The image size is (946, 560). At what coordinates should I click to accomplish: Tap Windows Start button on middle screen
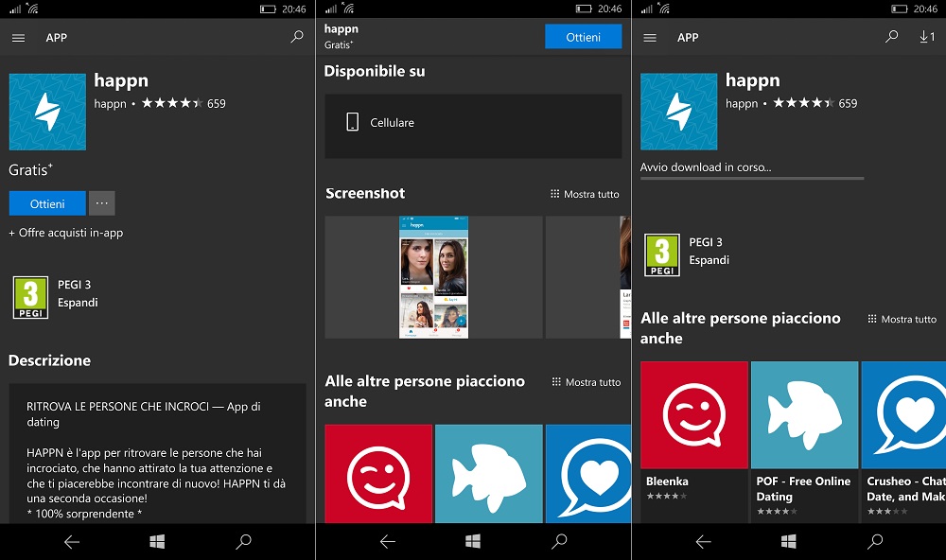coord(473,542)
